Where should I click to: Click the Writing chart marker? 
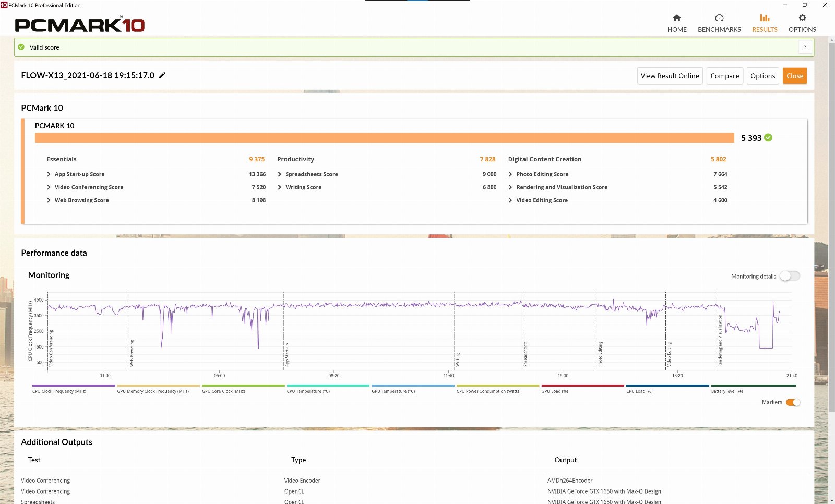[x=457, y=359]
